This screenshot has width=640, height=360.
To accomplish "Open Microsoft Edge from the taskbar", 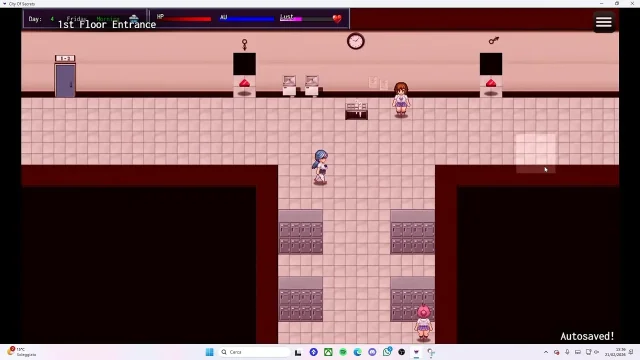I will pos(358,352).
